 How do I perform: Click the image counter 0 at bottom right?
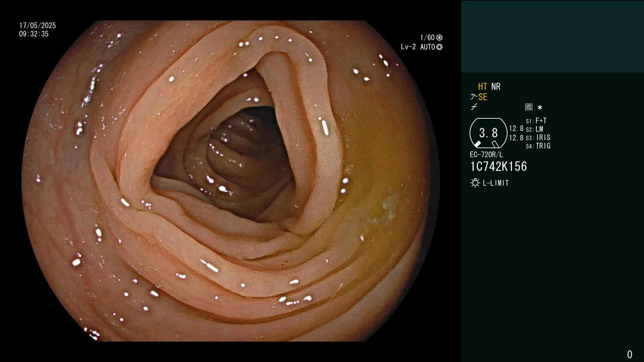(x=630, y=354)
